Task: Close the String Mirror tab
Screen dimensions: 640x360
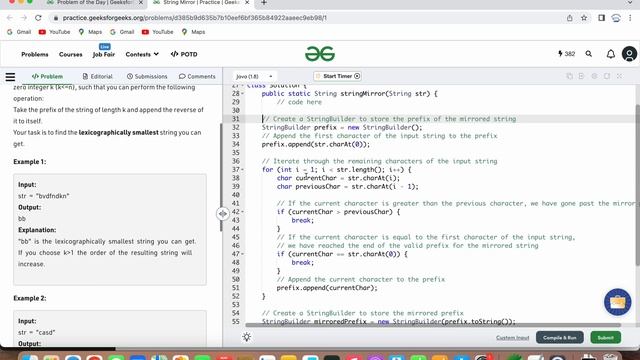Action: 247,3
